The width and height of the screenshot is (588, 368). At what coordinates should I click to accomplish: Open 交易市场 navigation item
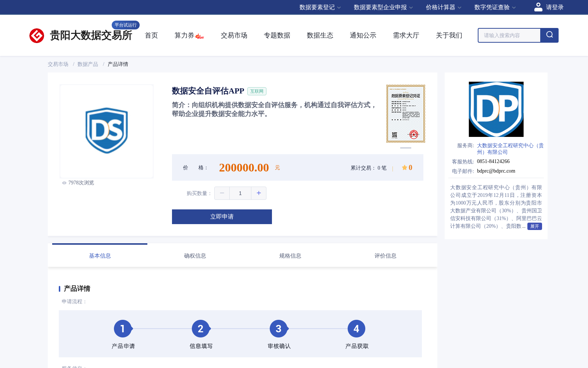pos(234,35)
